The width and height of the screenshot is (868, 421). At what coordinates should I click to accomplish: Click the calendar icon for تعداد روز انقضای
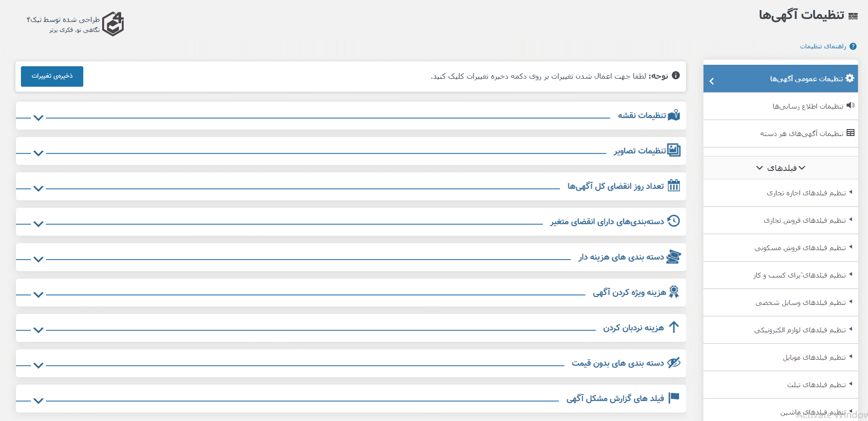(674, 185)
